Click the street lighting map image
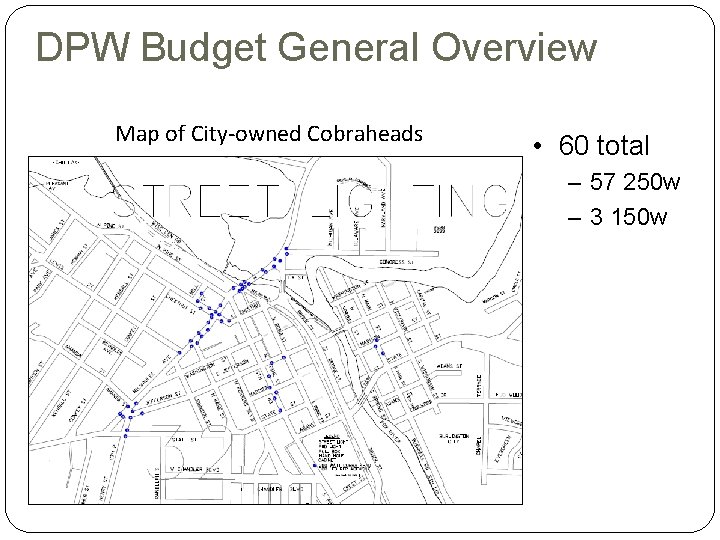Screen dimensions: 720x540 pyautogui.click(x=276, y=330)
